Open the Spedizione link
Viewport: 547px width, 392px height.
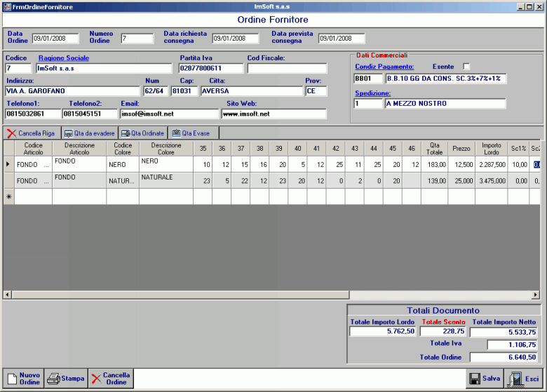[x=373, y=93]
